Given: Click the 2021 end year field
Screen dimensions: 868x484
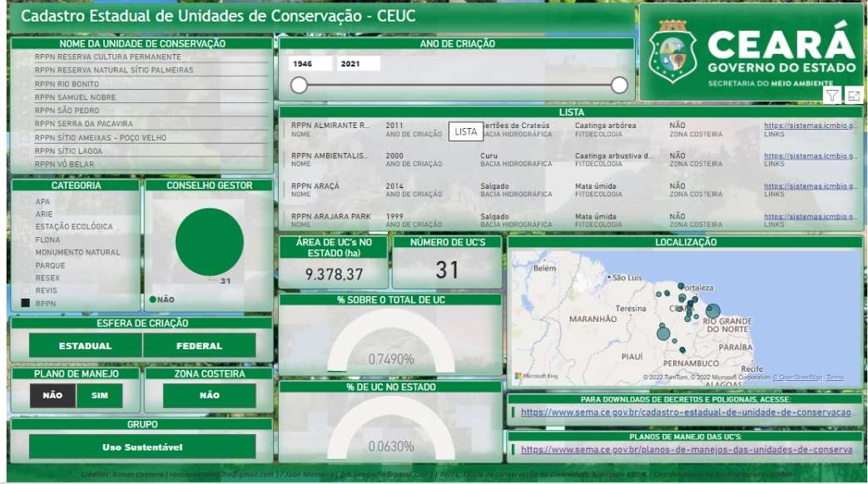Looking at the screenshot, I should coord(359,63).
